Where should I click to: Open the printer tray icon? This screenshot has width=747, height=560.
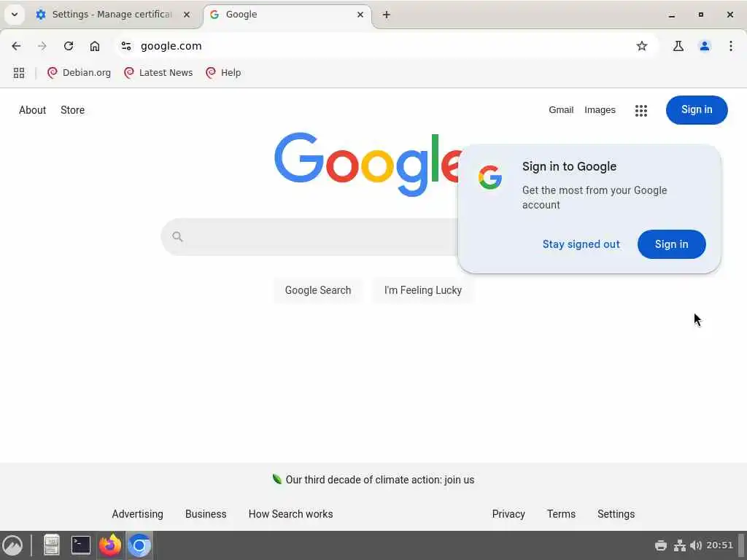click(661, 545)
